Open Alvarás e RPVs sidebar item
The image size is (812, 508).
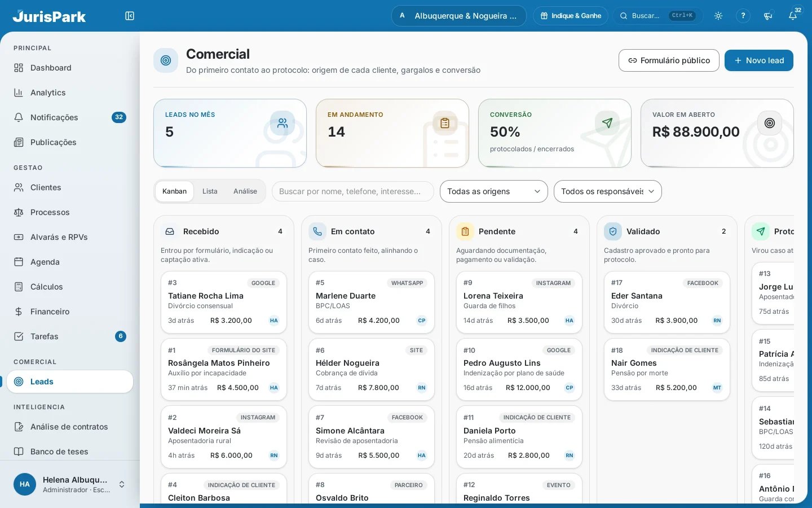point(70,237)
